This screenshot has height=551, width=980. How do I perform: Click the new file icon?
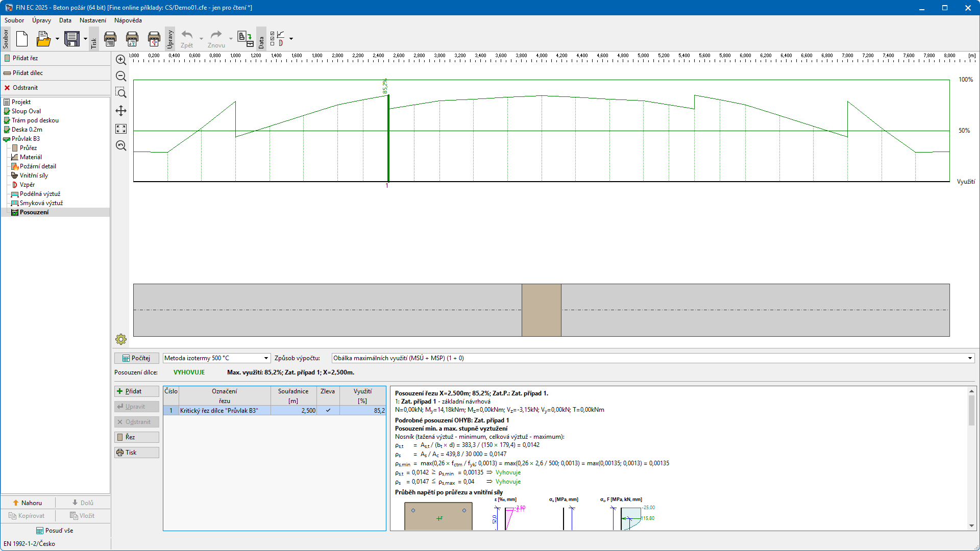tap(22, 39)
